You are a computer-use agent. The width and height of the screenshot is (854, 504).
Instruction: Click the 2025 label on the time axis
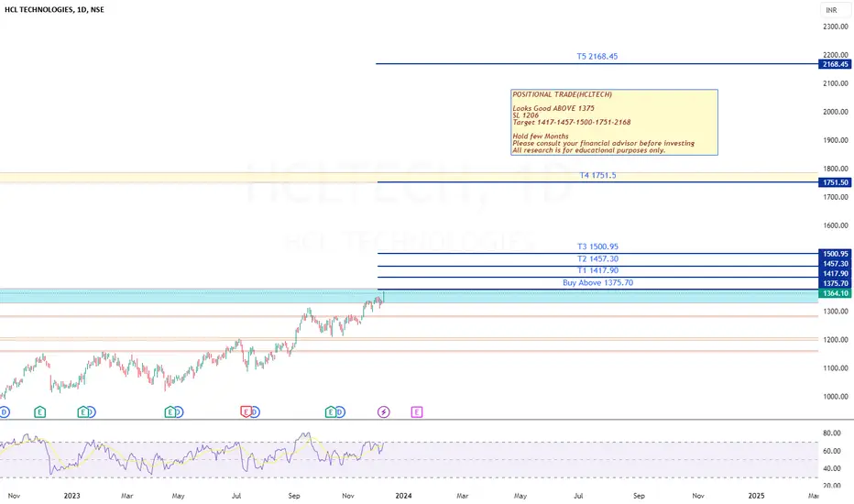(756, 495)
